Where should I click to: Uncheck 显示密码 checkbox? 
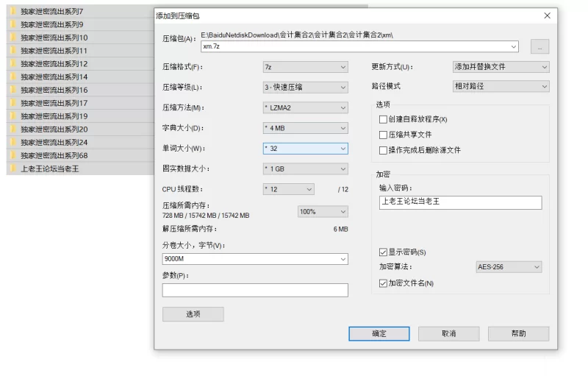(x=383, y=252)
